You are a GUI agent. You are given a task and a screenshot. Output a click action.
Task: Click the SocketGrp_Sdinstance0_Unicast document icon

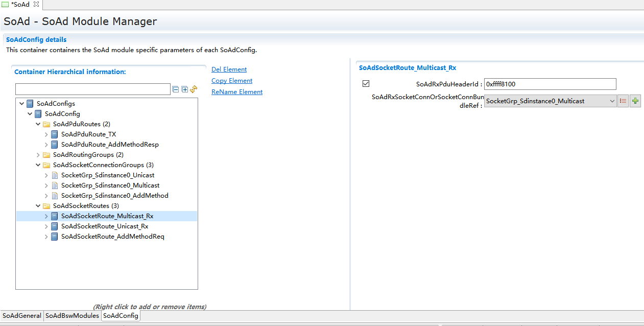tap(55, 175)
